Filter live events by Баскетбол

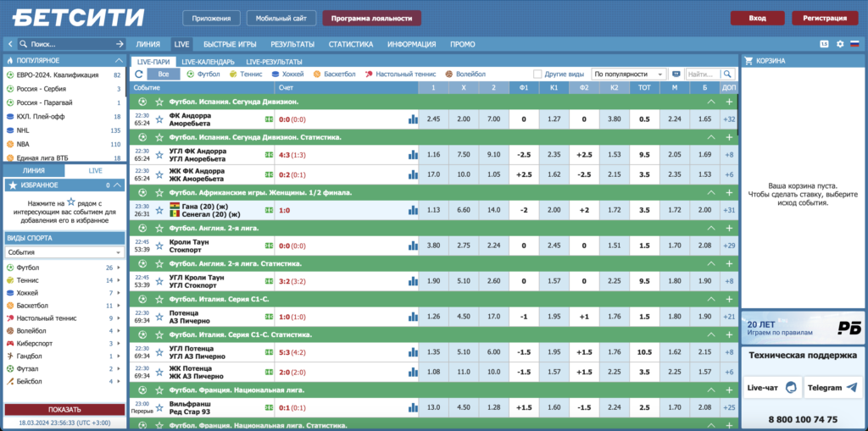(x=334, y=75)
